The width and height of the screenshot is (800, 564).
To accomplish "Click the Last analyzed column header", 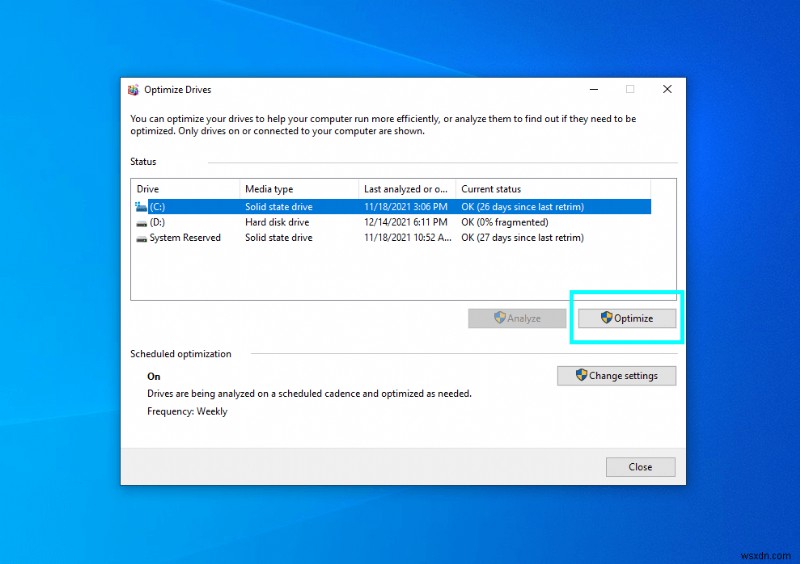I will pos(407,189).
